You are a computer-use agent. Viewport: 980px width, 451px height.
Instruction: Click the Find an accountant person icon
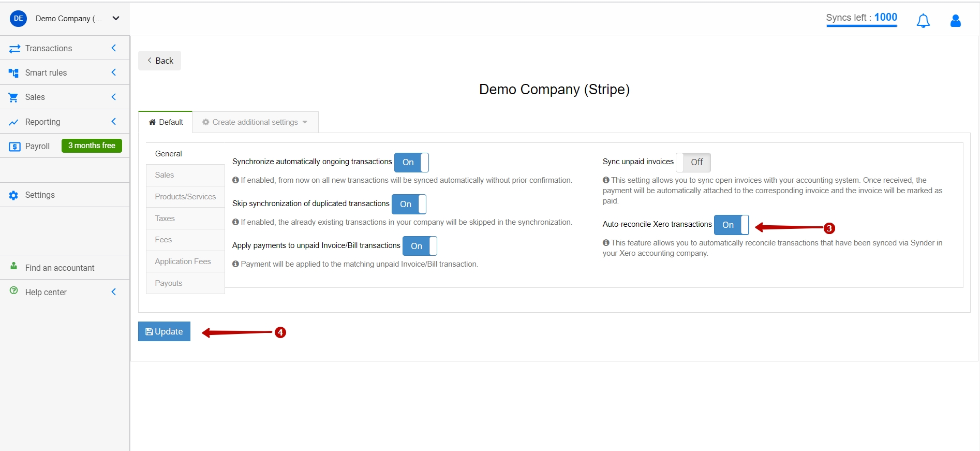pyautogui.click(x=14, y=266)
